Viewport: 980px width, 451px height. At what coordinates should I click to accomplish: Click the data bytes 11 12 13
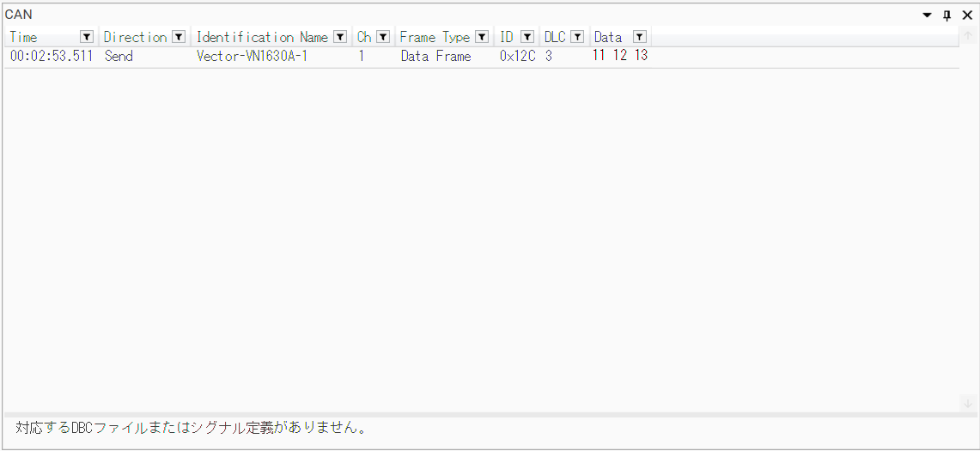click(x=620, y=56)
